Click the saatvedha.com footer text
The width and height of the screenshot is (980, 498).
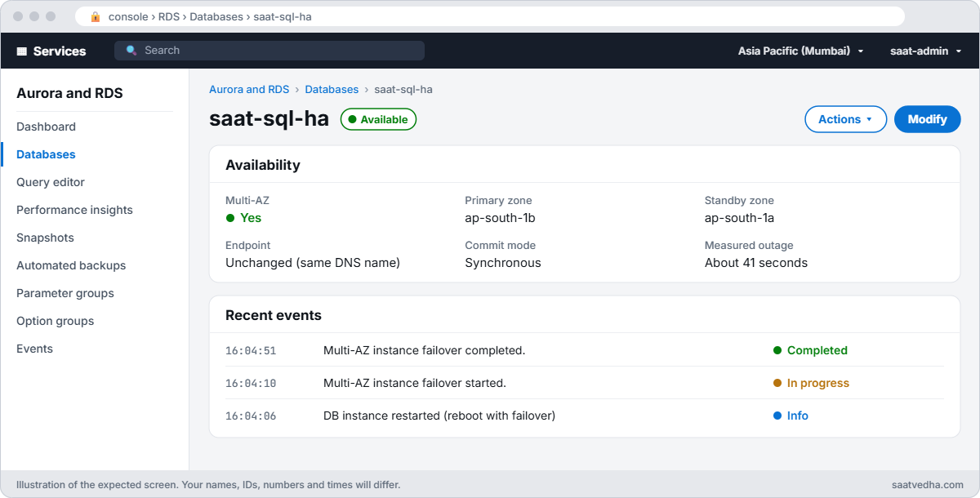click(x=928, y=484)
